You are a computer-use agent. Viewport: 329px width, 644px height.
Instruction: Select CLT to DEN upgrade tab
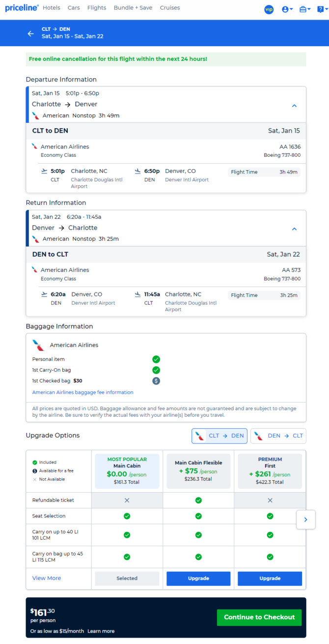tap(219, 436)
